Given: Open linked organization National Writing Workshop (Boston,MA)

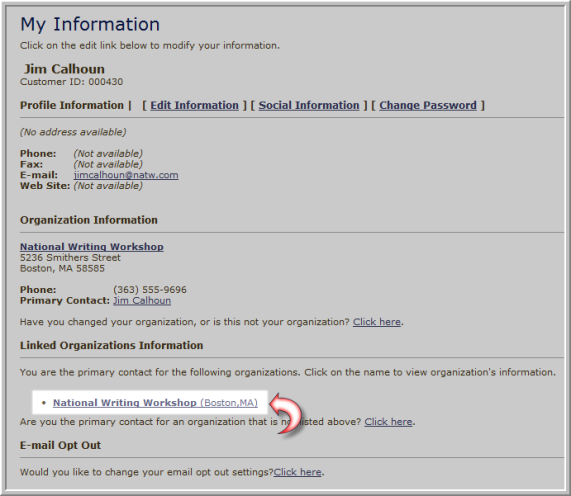Looking at the screenshot, I should click(155, 403).
